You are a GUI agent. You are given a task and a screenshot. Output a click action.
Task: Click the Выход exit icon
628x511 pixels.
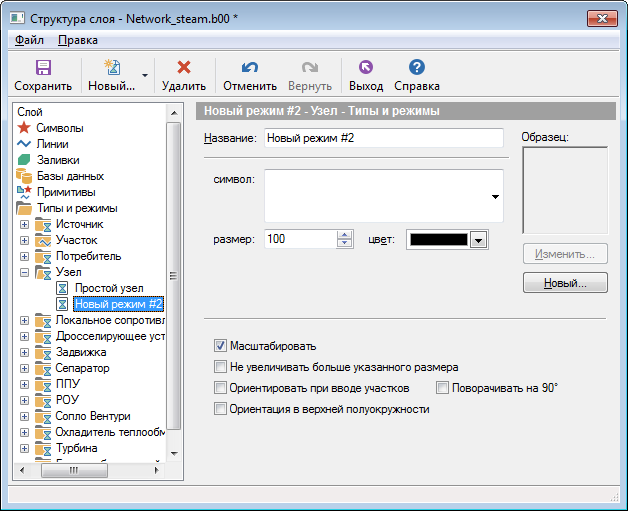coord(365,68)
